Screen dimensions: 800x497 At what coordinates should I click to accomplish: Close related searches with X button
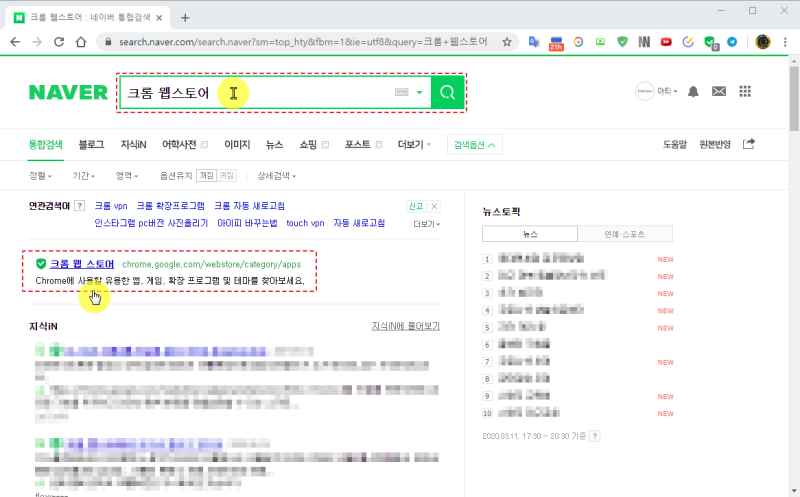coord(434,206)
